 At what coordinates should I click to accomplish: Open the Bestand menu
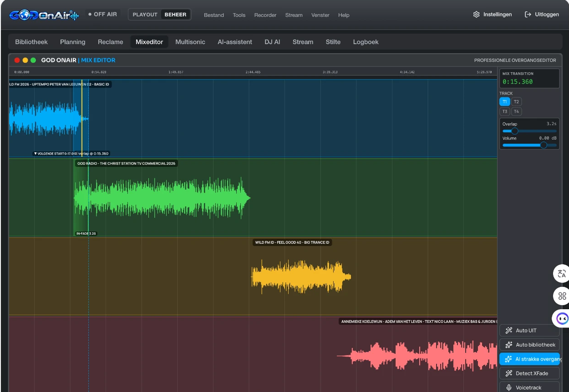(214, 15)
